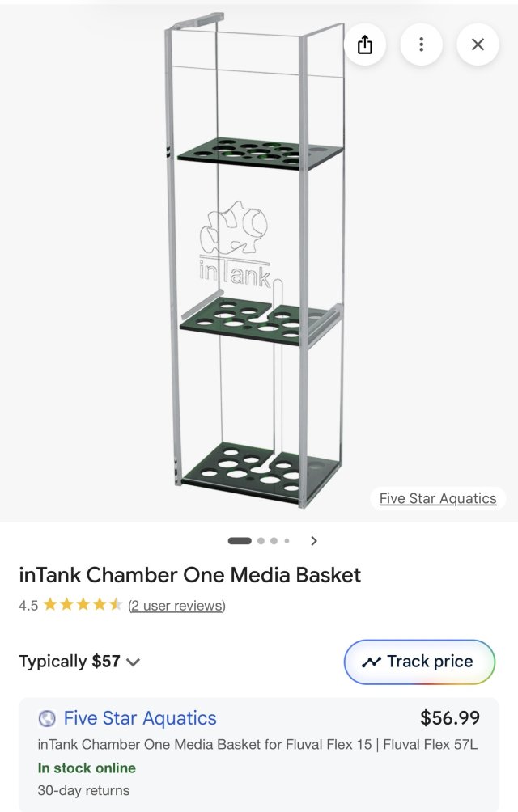Click Five Star Aquatics image attribution link

438,498
